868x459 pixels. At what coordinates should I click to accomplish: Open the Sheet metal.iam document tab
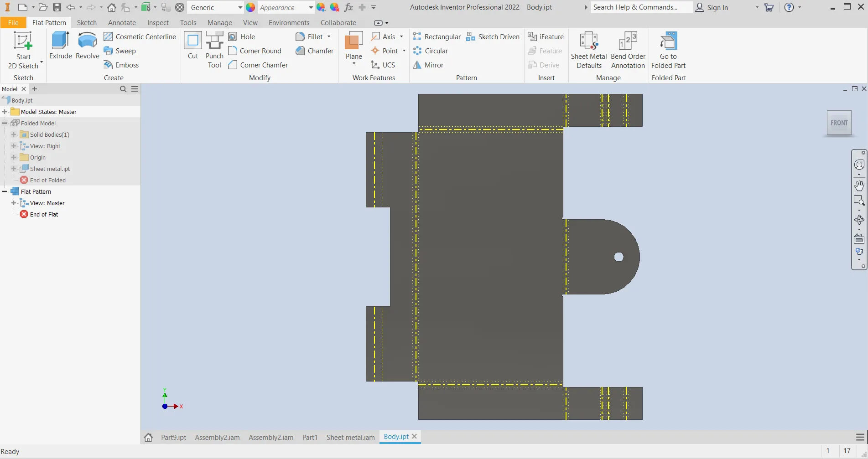[x=350, y=437]
